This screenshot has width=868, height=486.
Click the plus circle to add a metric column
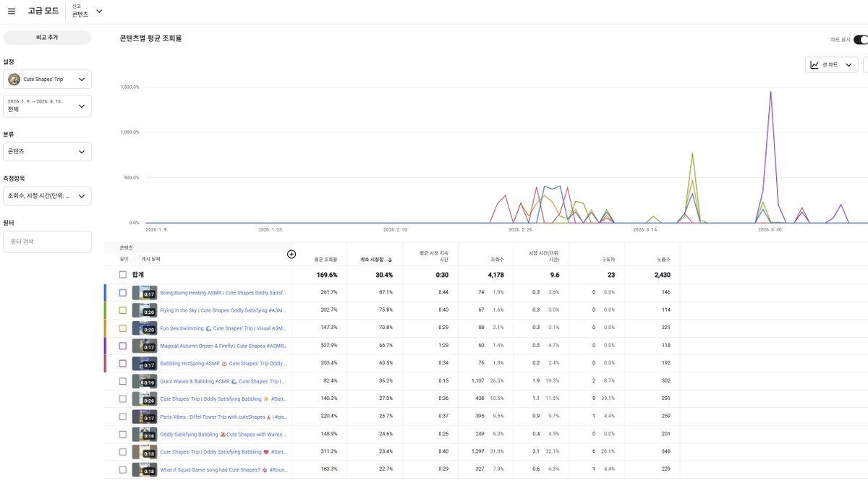pos(292,254)
